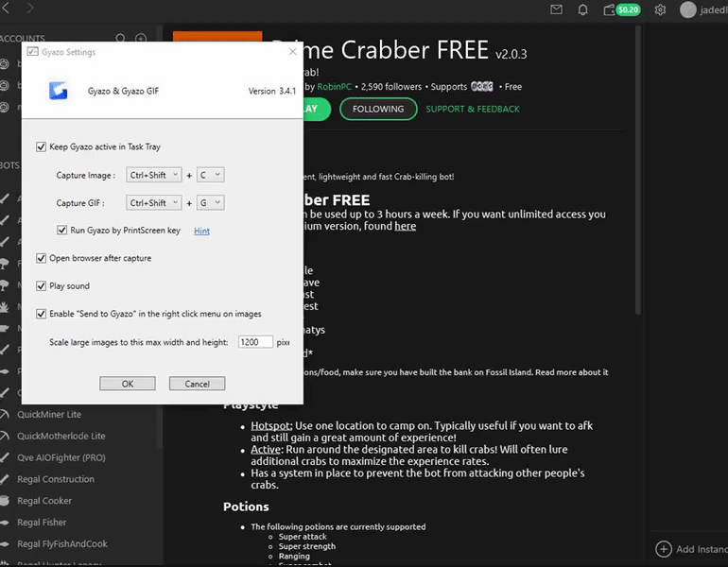Click the Regal Cooker icon
This screenshot has width=728, height=567.
[x=5, y=501]
